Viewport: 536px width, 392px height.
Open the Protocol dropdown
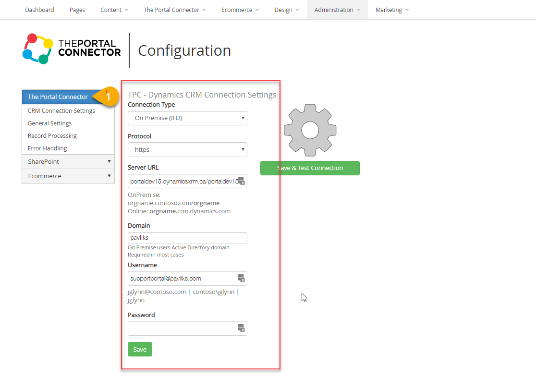[187, 149]
